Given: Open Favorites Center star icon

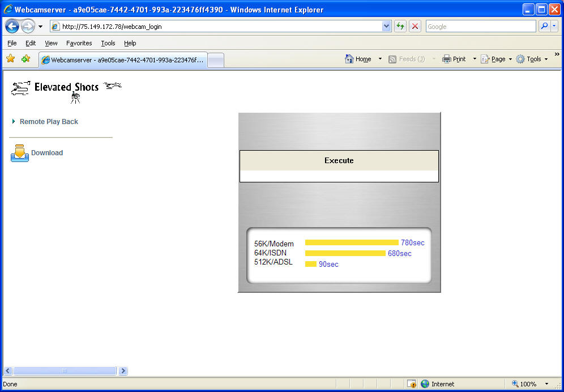Looking at the screenshot, I should pyautogui.click(x=11, y=59).
